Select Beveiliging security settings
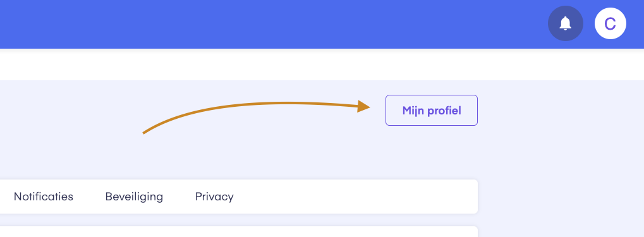Image resolution: width=644 pixels, height=237 pixels. coord(134,197)
